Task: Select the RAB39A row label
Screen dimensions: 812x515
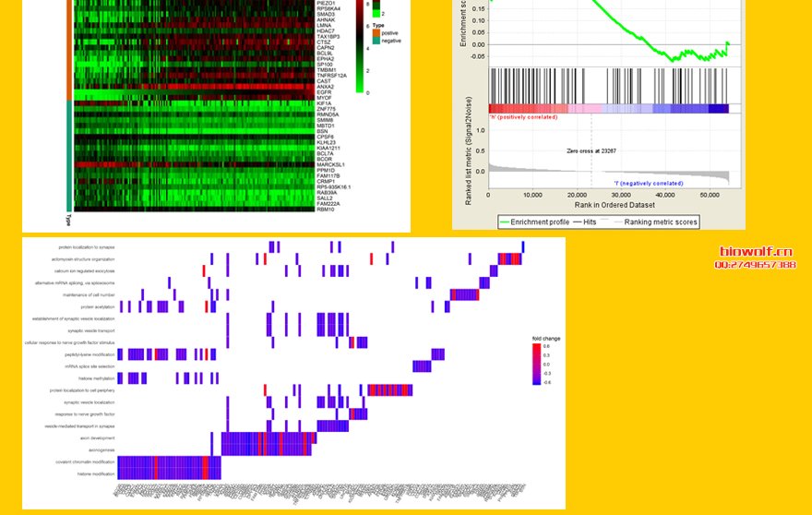Action: click(x=327, y=193)
